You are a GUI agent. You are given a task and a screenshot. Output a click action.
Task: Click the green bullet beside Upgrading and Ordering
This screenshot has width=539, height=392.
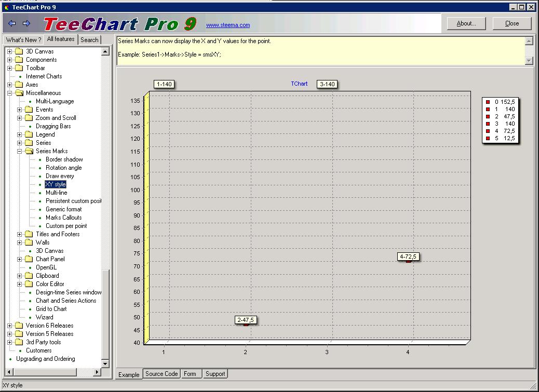10,359
